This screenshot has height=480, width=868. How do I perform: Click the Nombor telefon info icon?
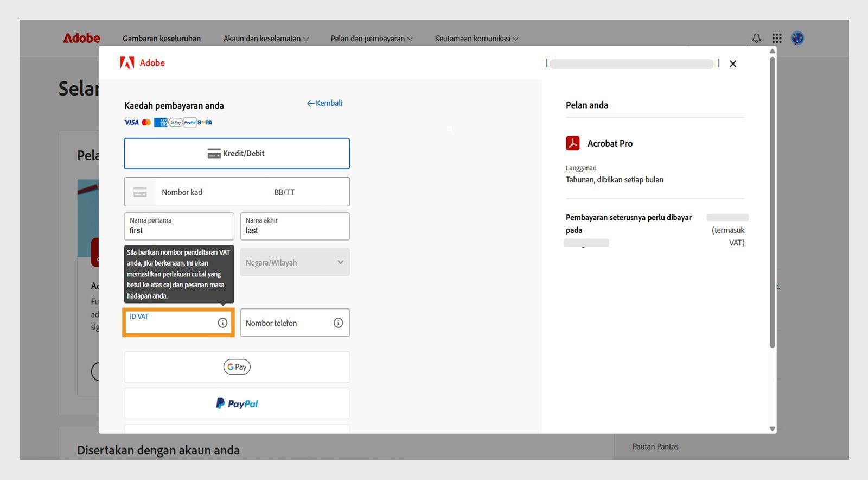338,323
